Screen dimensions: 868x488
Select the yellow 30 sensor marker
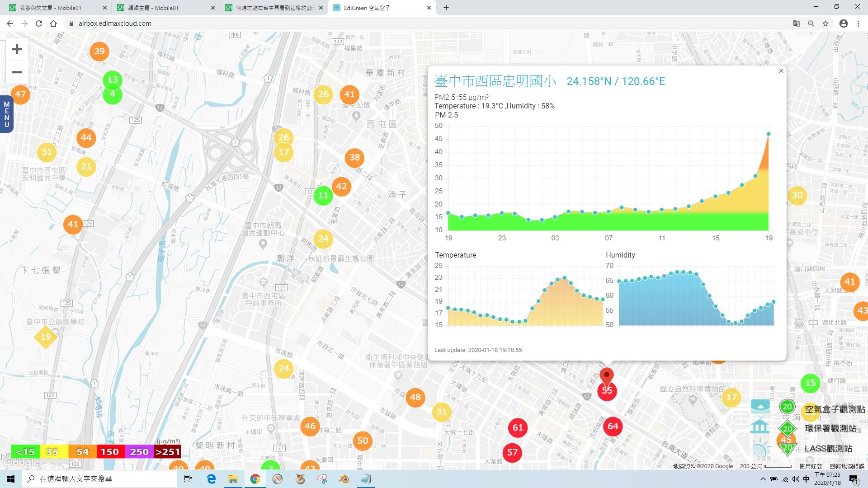[x=797, y=195]
